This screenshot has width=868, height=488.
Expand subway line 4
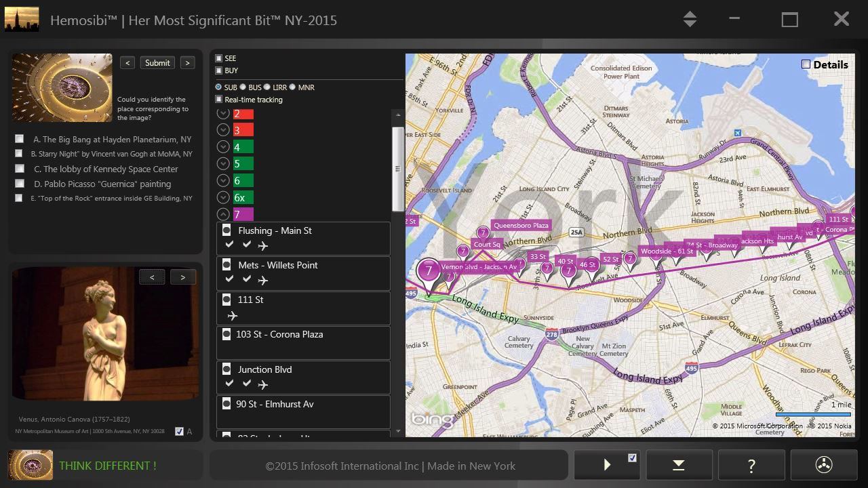coord(222,146)
